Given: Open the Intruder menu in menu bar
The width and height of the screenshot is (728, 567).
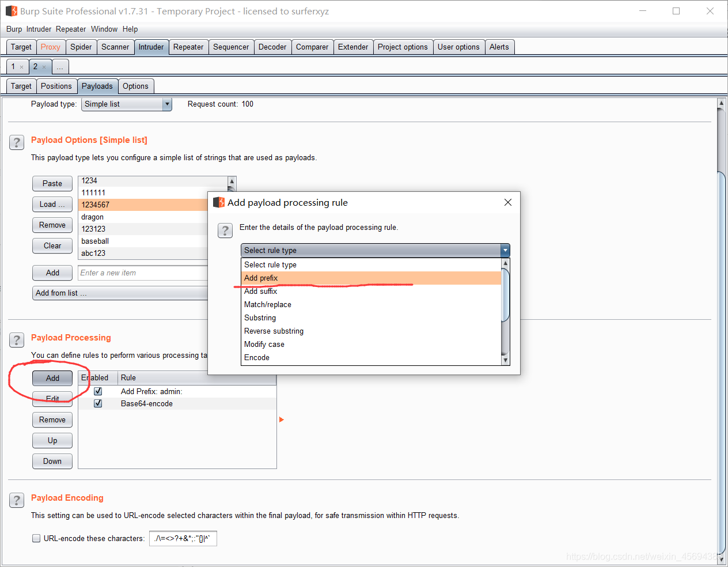Looking at the screenshot, I should (39, 29).
